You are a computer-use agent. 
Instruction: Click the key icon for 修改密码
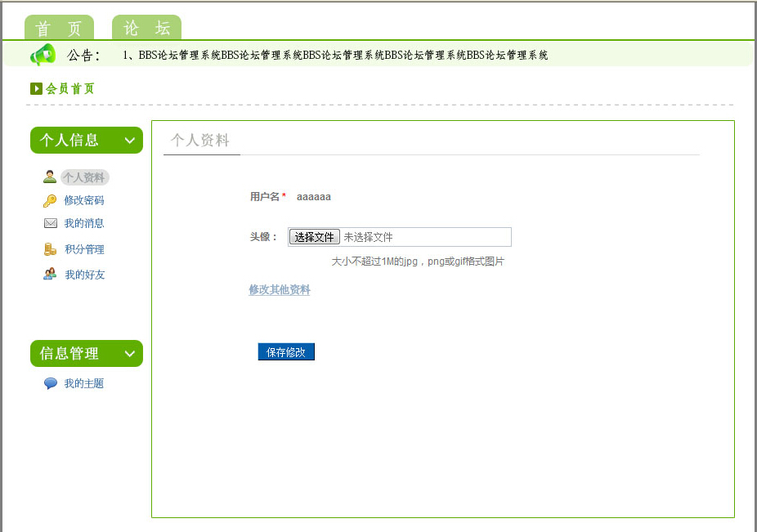(50, 201)
